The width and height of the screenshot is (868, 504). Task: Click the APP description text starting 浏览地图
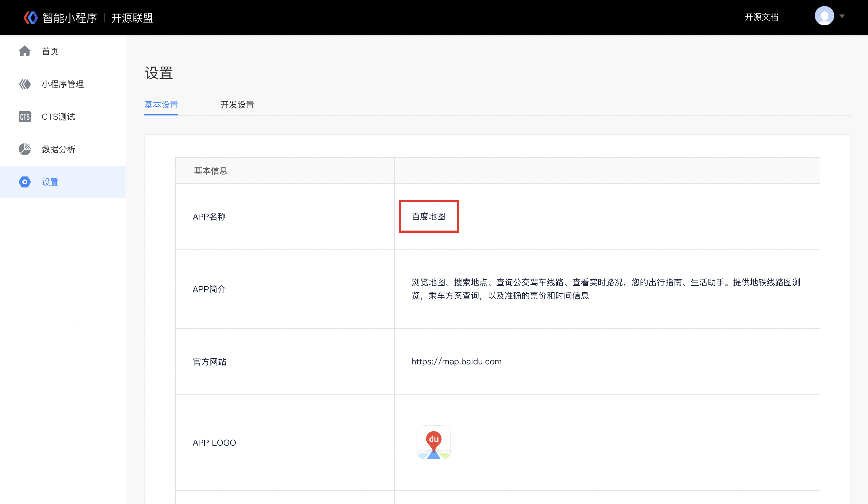[x=606, y=289]
